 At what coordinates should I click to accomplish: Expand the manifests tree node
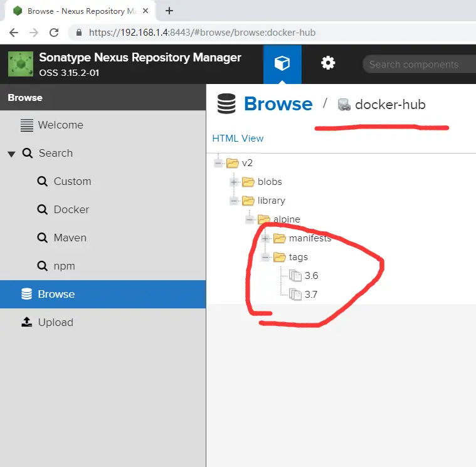265,238
